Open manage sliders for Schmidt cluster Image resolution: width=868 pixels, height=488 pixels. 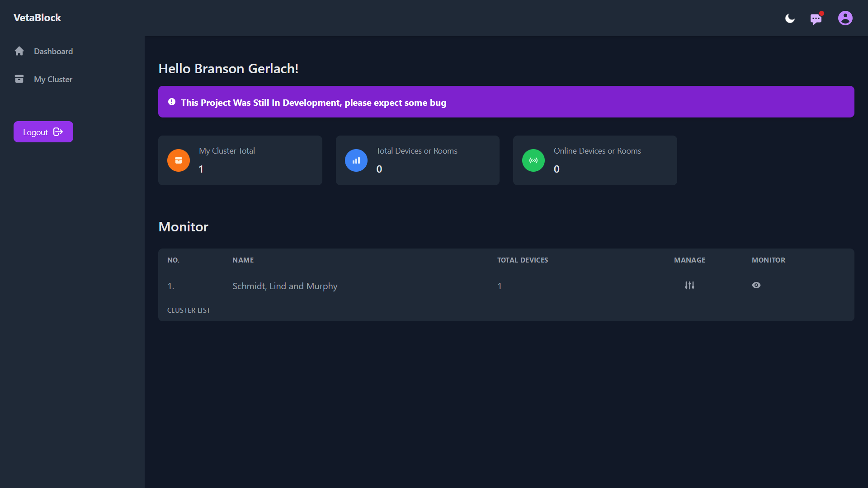[x=689, y=286]
